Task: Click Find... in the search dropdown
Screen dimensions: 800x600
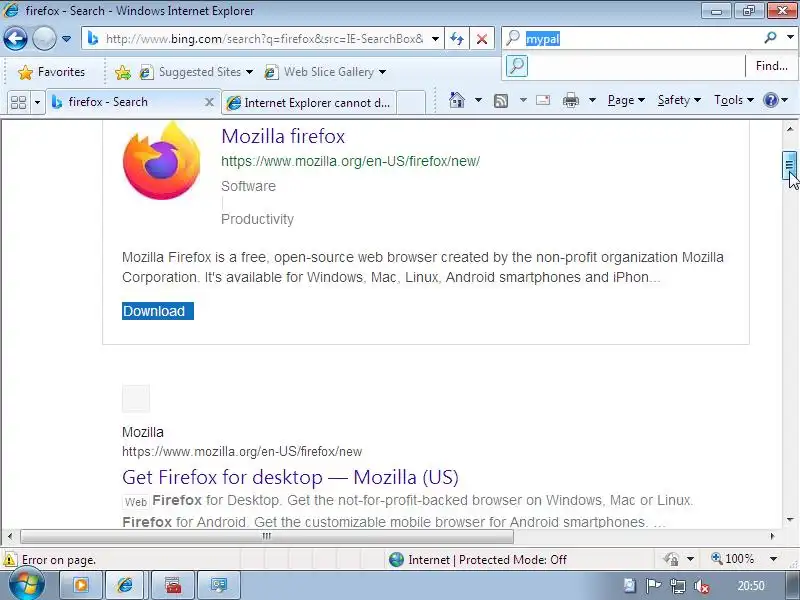Action: click(x=771, y=66)
